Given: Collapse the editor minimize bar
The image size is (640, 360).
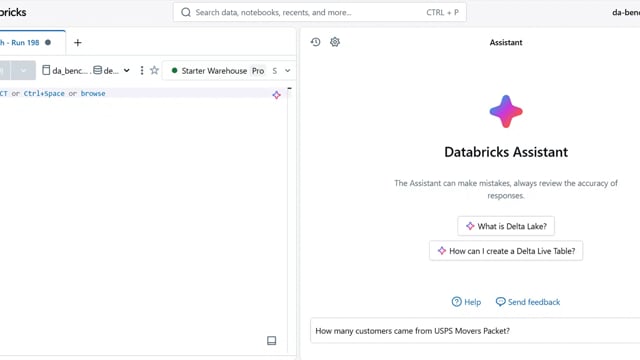Looking at the screenshot, I should pos(289,88).
